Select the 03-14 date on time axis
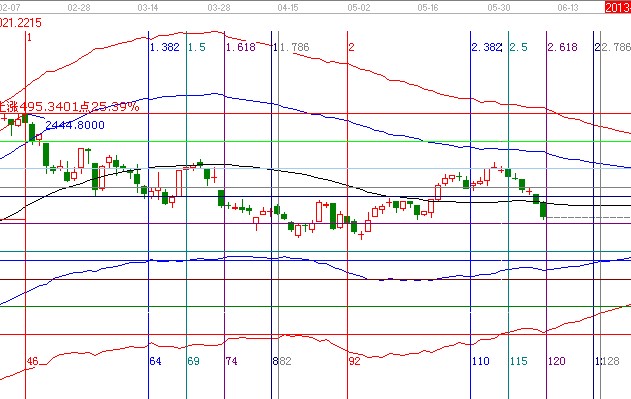This screenshot has width=631, height=399. coord(148,7)
